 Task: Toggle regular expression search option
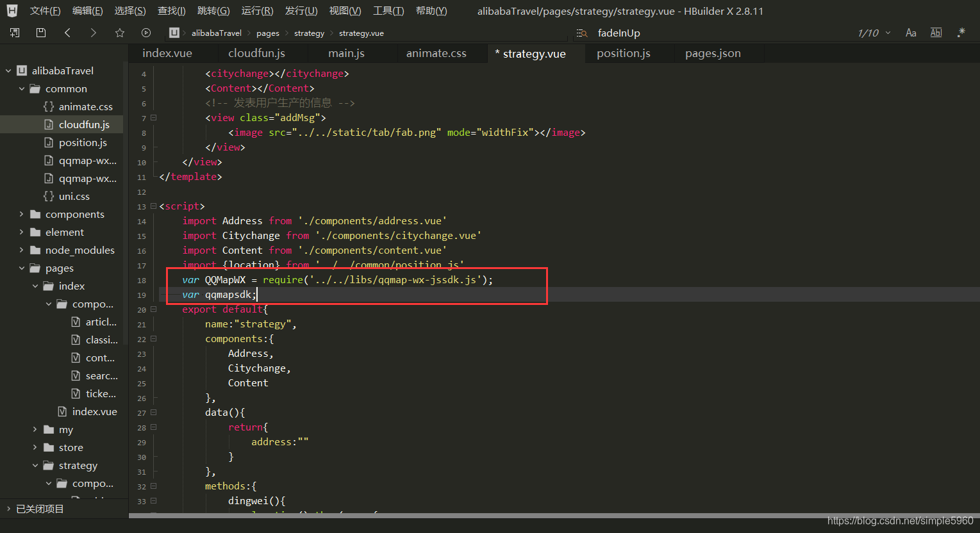coord(961,33)
